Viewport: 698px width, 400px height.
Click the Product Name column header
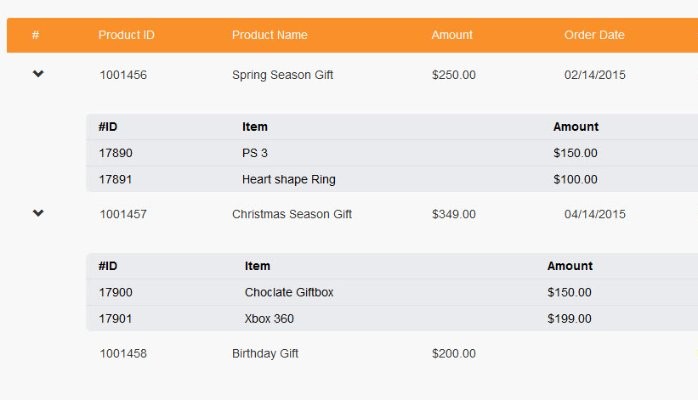[x=270, y=35]
